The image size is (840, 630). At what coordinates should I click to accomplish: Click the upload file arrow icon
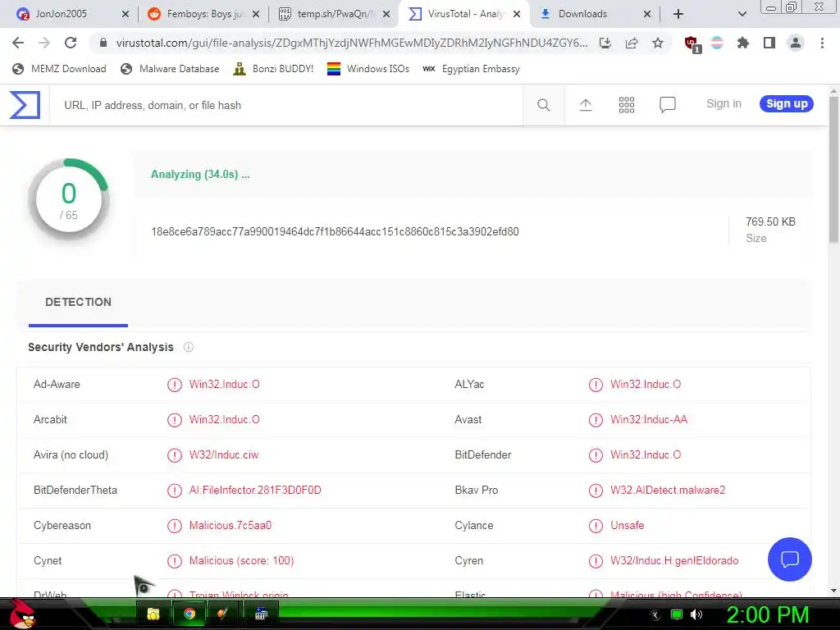(x=586, y=105)
